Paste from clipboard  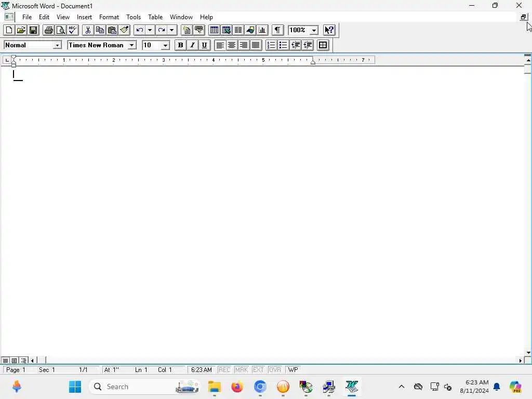pyautogui.click(x=112, y=30)
